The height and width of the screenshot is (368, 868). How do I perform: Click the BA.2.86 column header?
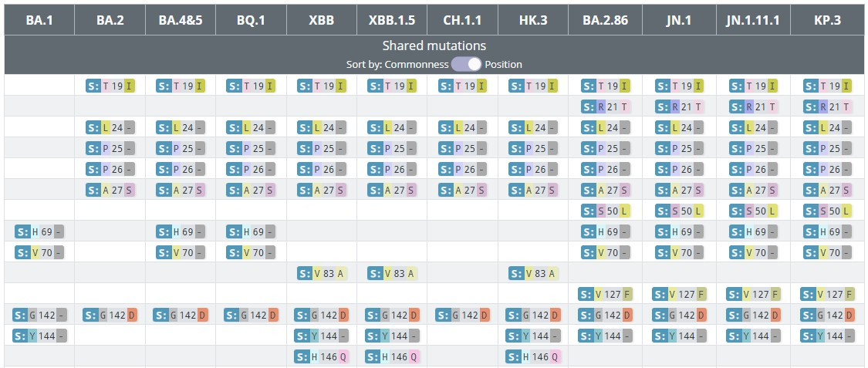click(x=603, y=20)
